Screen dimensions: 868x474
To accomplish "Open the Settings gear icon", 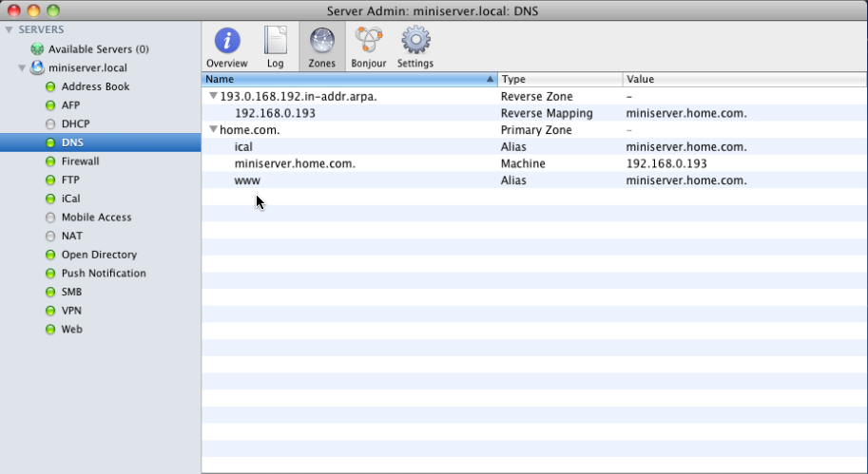I will coord(415,41).
